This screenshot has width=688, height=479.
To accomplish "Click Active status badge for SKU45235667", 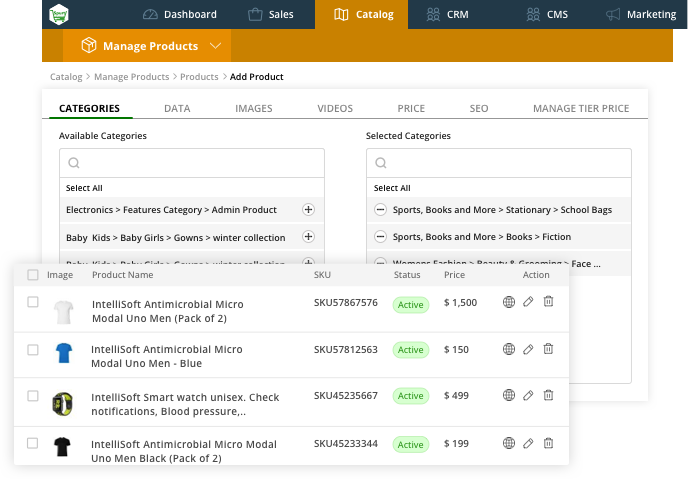I will (411, 396).
